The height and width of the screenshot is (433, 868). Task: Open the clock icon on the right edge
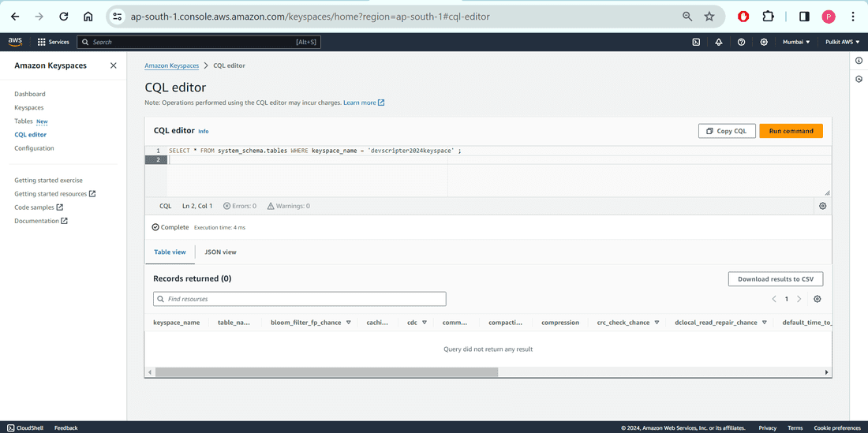pos(859,79)
